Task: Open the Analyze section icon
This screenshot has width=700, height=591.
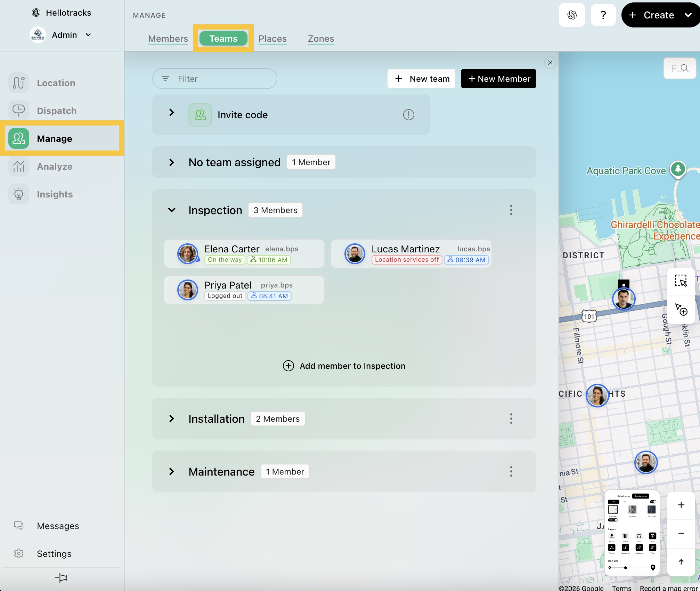Action: 19,167
